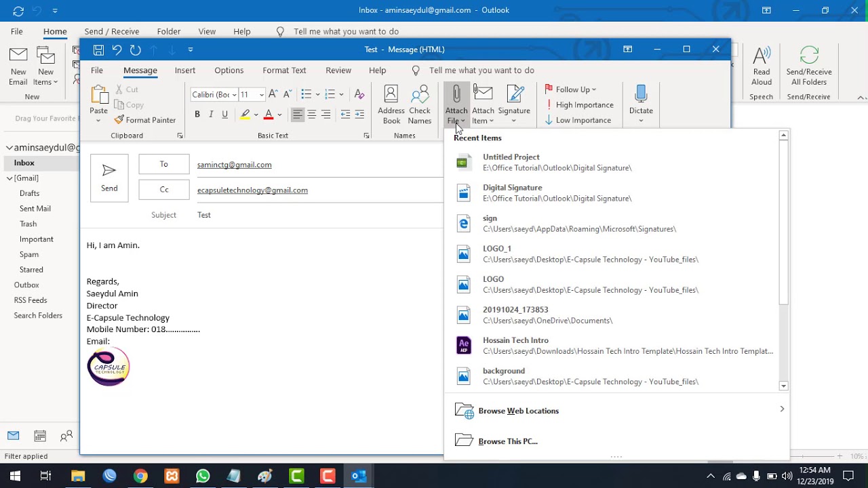Toggle numbered list formatting
The width and height of the screenshot is (868, 488).
(330, 94)
